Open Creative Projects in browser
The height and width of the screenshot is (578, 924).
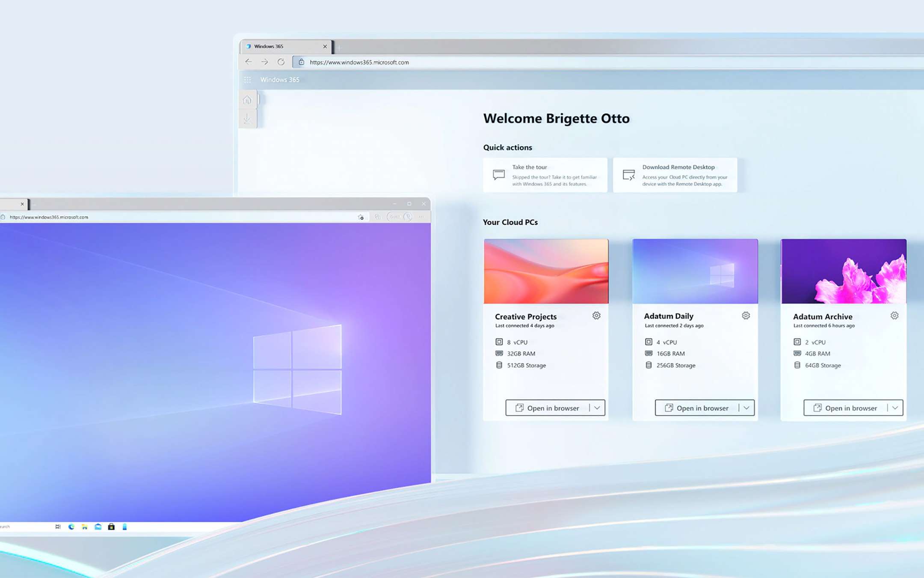(x=548, y=408)
